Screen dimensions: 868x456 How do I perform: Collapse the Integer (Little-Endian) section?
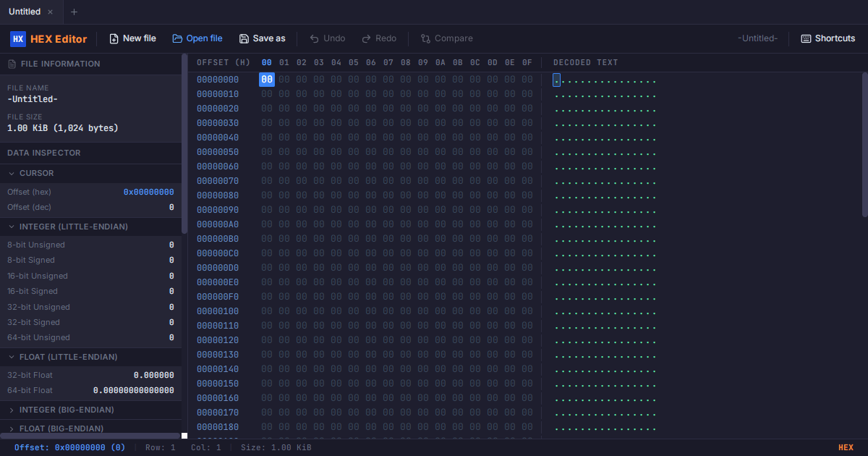tap(90, 227)
